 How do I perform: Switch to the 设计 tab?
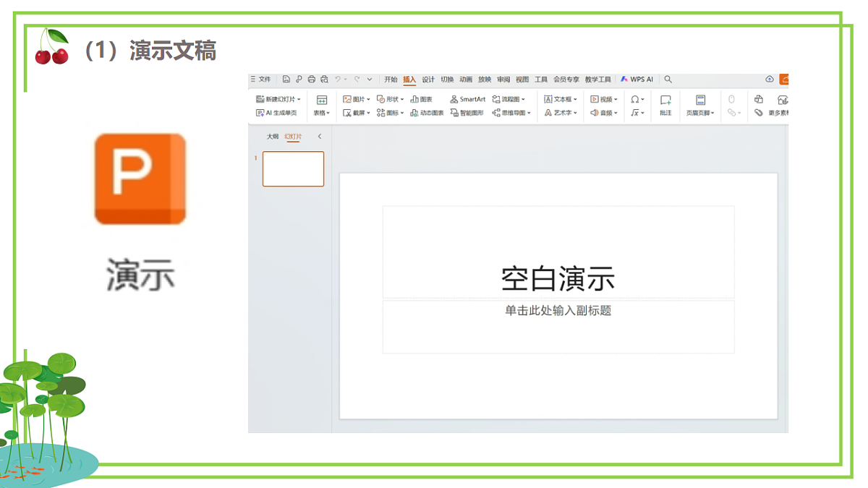(428, 80)
